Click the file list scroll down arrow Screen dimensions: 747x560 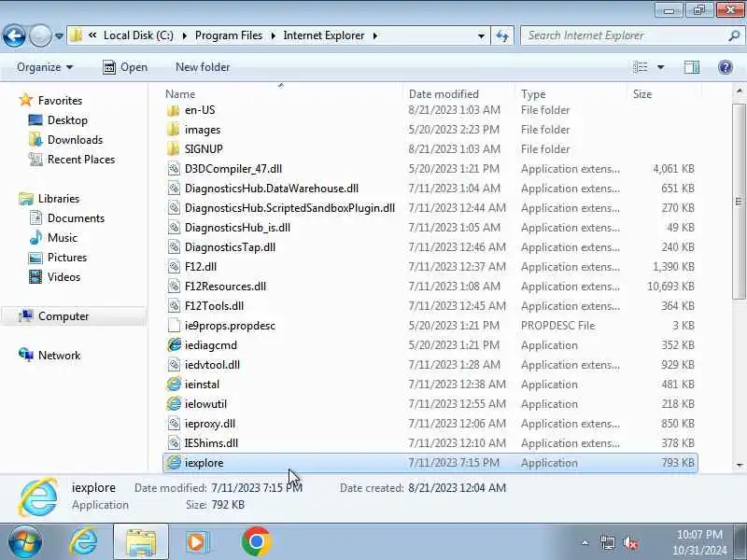(x=739, y=465)
